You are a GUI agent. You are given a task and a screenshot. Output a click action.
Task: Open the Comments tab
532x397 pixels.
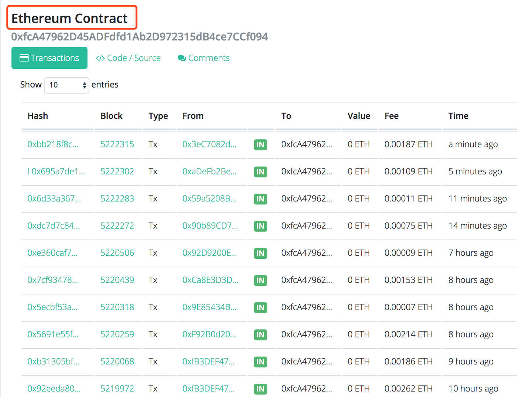pyautogui.click(x=209, y=58)
